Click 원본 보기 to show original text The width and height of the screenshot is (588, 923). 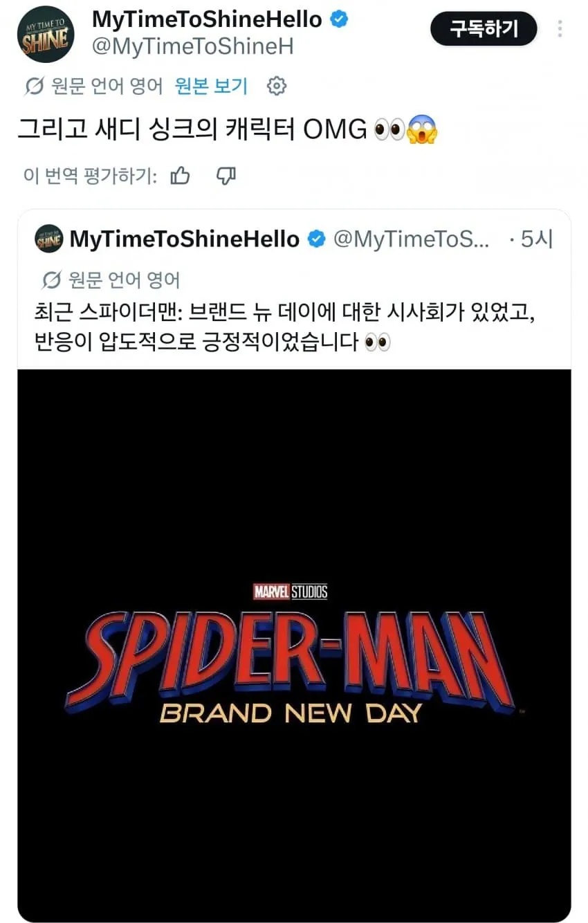pyautogui.click(x=211, y=86)
